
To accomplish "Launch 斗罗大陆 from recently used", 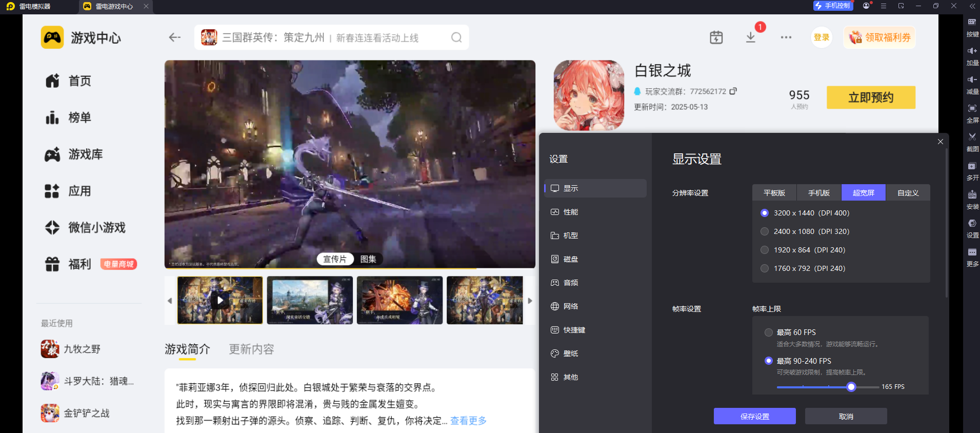I will tap(87, 381).
